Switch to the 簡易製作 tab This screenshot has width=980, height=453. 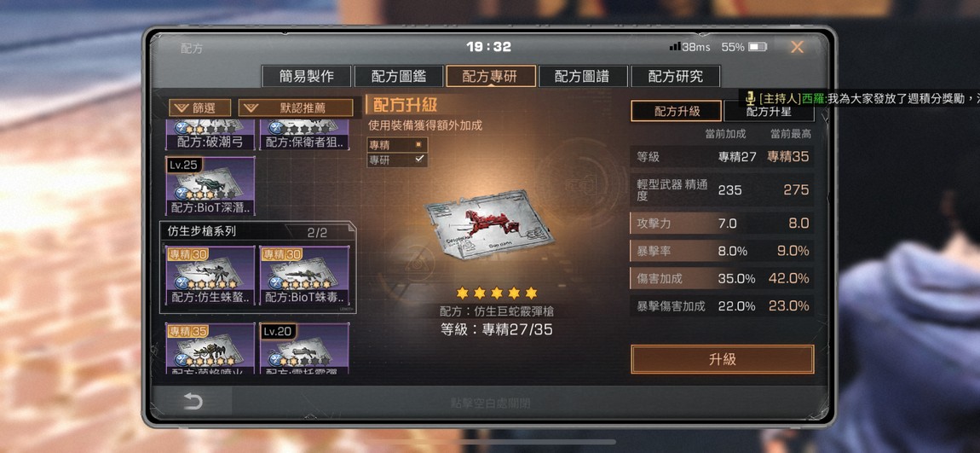tap(306, 76)
